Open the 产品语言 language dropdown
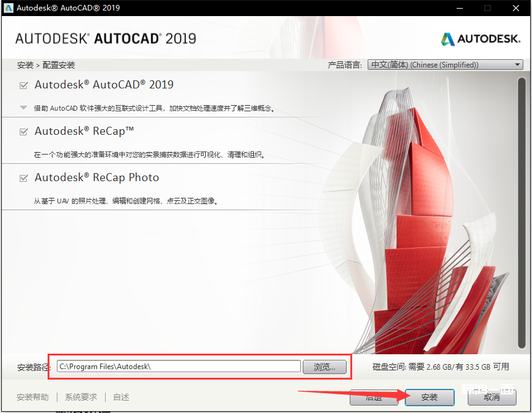532x413 pixels. [445, 65]
